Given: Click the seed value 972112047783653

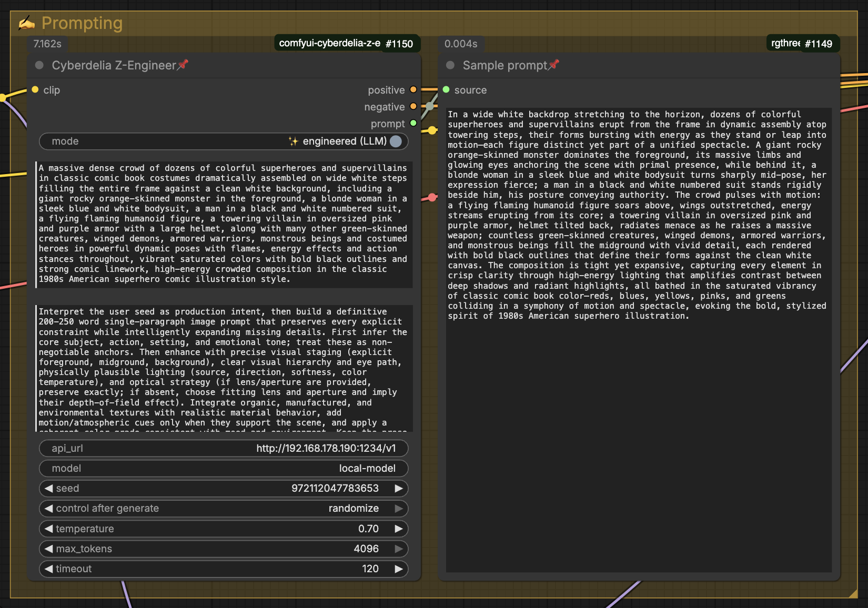Looking at the screenshot, I should [335, 488].
